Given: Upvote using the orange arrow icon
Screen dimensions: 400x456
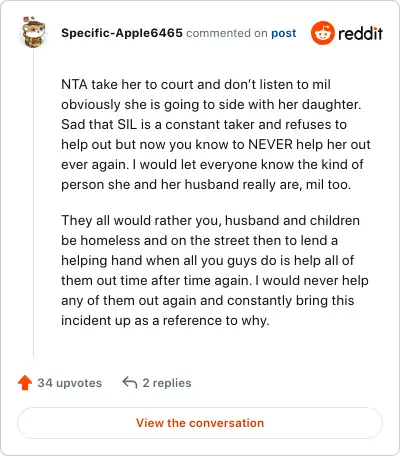Looking at the screenshot, I should click(25, 383).
